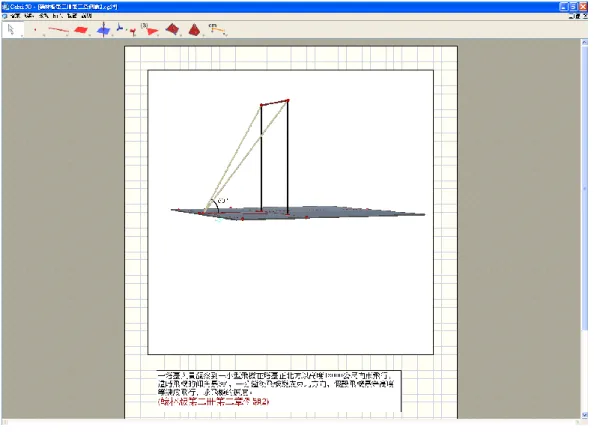Open the 檔案 (File) menu
Image resolution: width=594 pixels, height=433 pixels.
point(15,16)
